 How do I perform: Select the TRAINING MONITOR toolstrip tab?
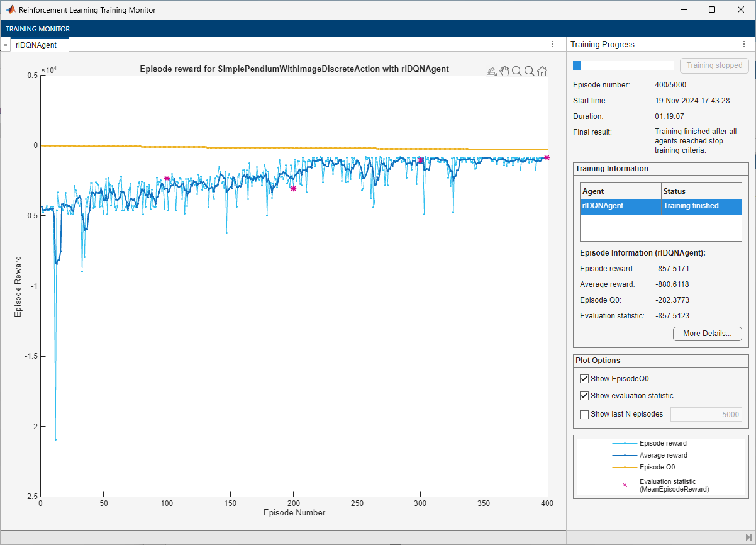point(38,29)
